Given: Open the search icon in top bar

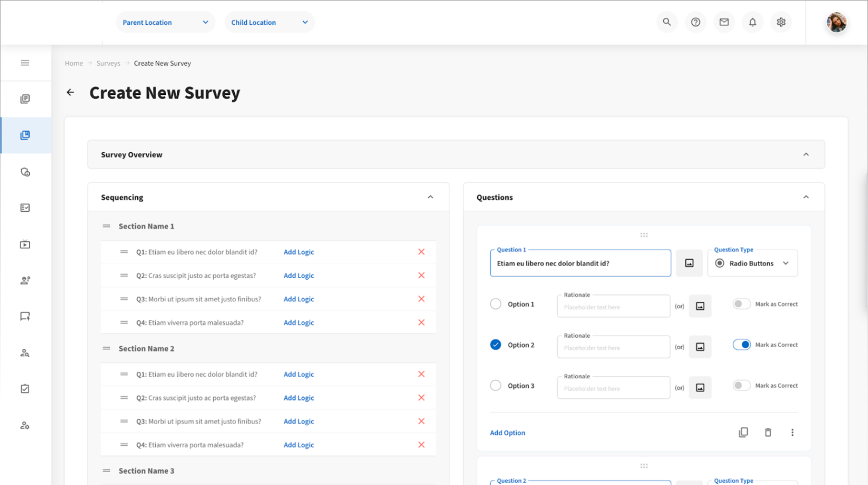Looking at the screenshot, I should point(666,22).
